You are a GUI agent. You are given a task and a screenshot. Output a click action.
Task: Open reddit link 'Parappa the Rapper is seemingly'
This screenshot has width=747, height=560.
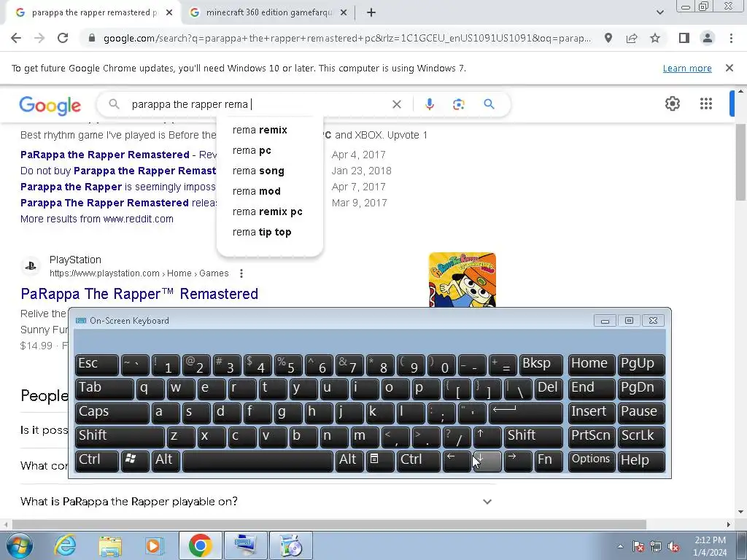[x=118, y=187]
